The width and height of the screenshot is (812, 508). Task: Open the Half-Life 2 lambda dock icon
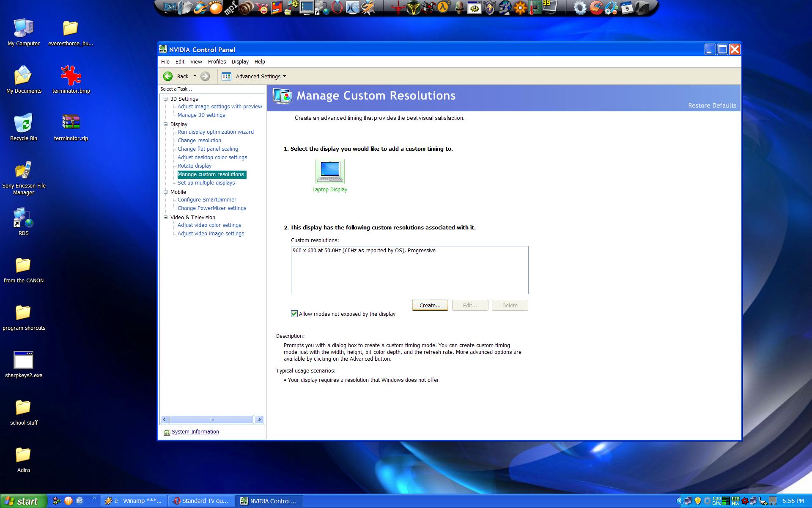(444, 7)
